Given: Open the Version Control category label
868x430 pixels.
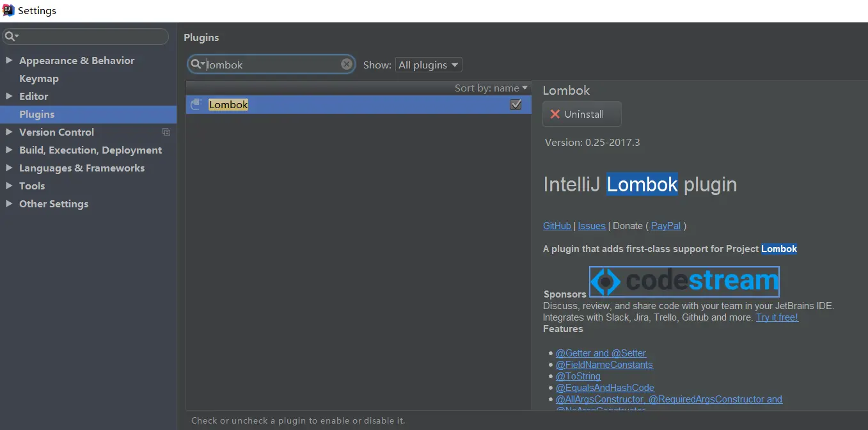Looking at the screenshot, I should 56,132.
